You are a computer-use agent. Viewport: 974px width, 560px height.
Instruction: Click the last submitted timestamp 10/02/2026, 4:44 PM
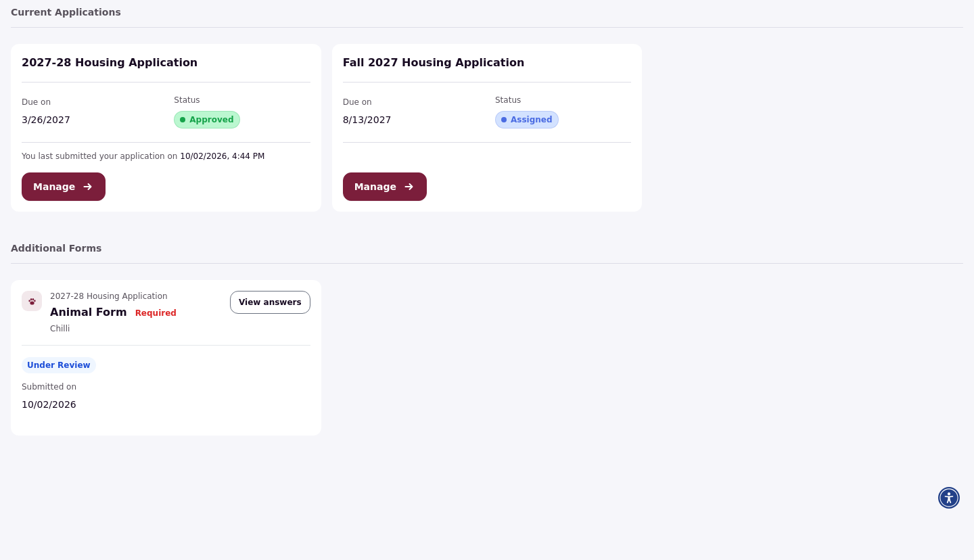223,156
